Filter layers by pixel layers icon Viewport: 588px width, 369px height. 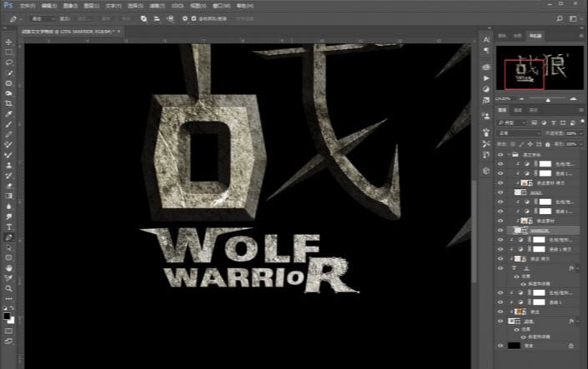click(534, 123)
